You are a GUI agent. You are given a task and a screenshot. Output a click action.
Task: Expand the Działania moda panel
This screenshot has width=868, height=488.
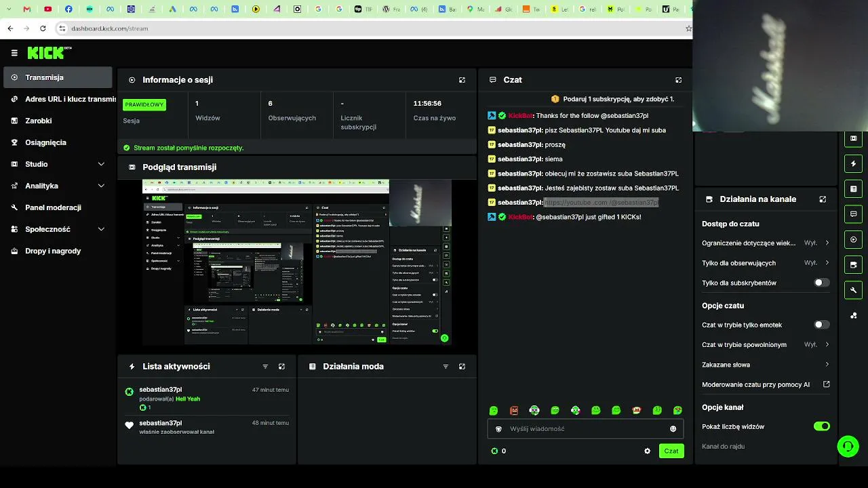coord(462,367)
